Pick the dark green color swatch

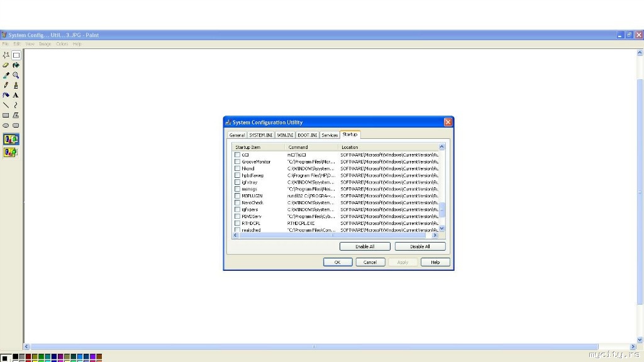pyautogui.click(x=41, y=358)
